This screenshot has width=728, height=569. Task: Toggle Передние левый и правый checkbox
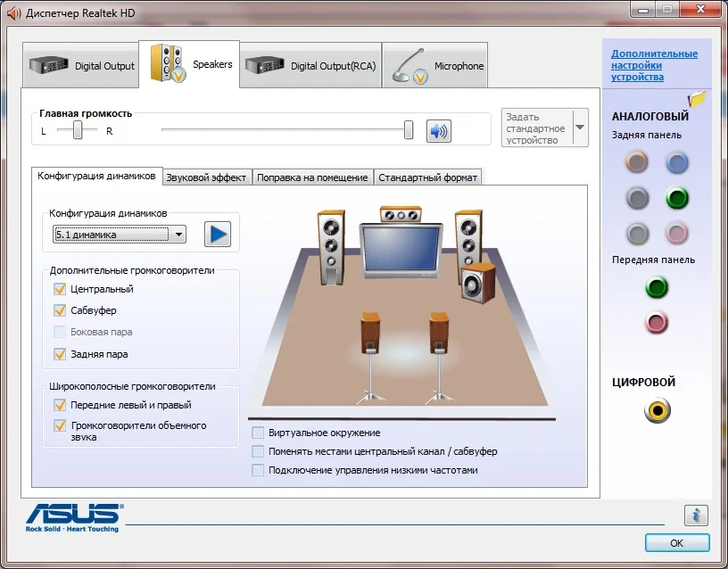[x=60, y=405]
